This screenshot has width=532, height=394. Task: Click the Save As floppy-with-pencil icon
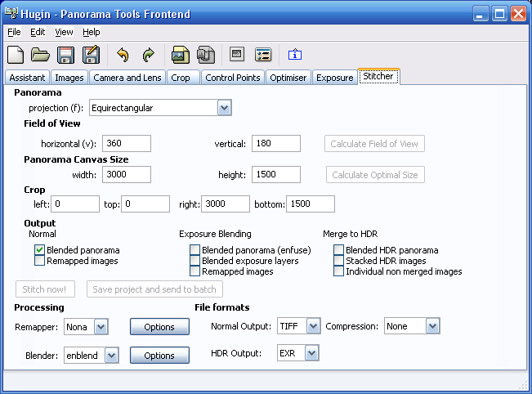point(91,55)
